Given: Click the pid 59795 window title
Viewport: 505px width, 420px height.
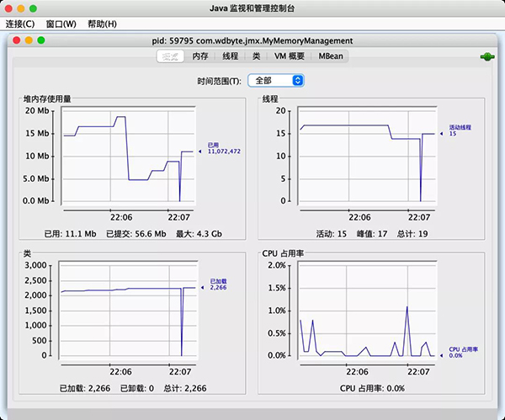Looking at the screenshot, I should click(x=252, y=41).
